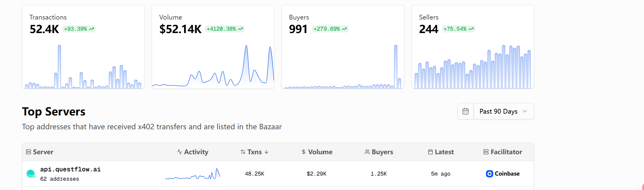Click the 52.4K transactions total

click(44, 29)
